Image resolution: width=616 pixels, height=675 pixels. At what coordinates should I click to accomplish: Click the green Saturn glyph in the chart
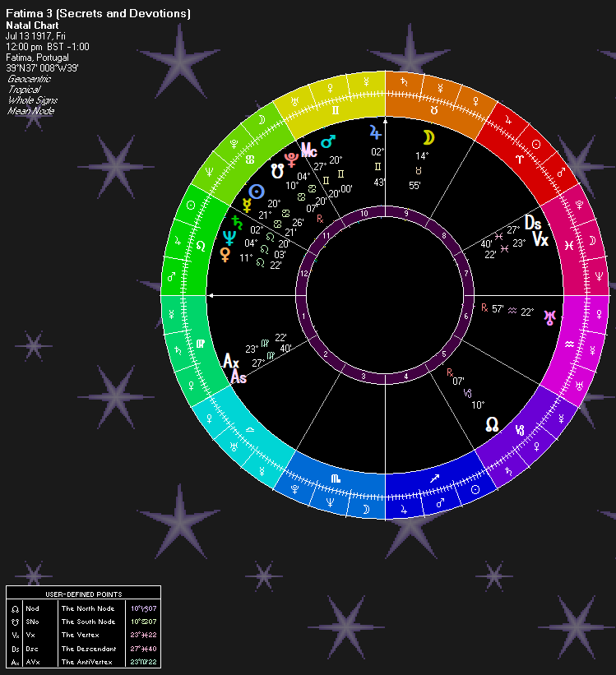point(237,223)
